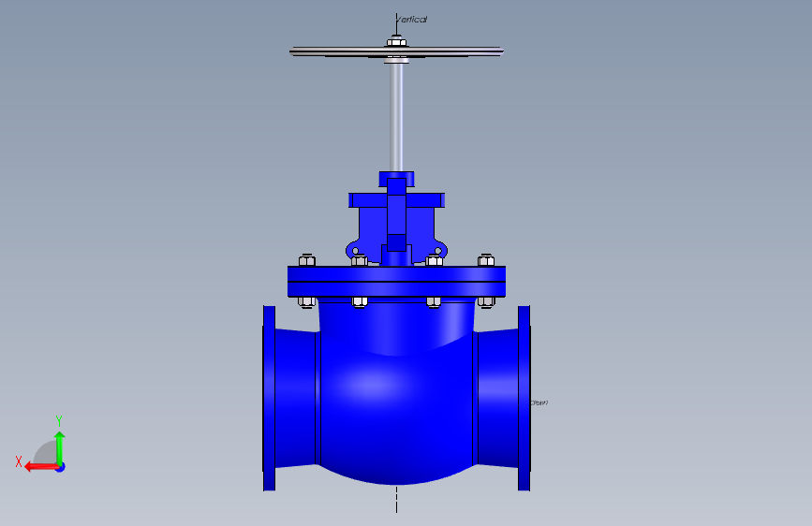Select the right pipe flange of valve
The image size is (812, 526).
[x=524, y=398]
